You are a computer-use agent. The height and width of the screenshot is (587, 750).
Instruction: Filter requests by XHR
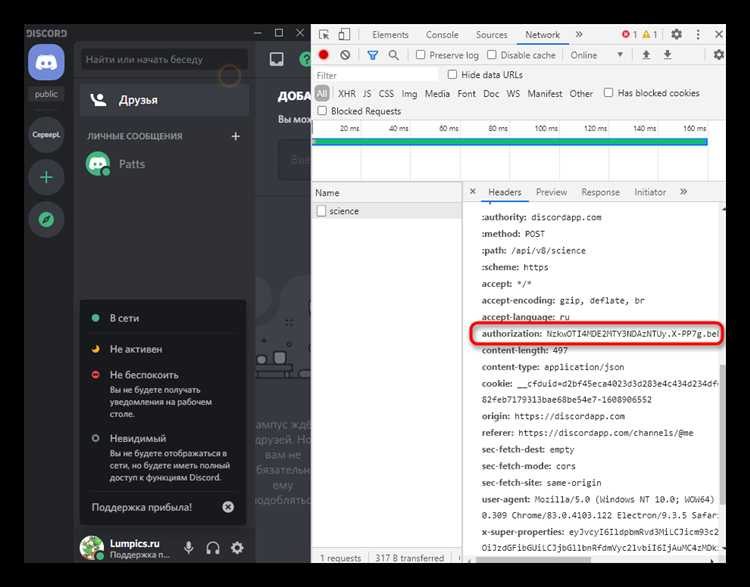point(347,94)
